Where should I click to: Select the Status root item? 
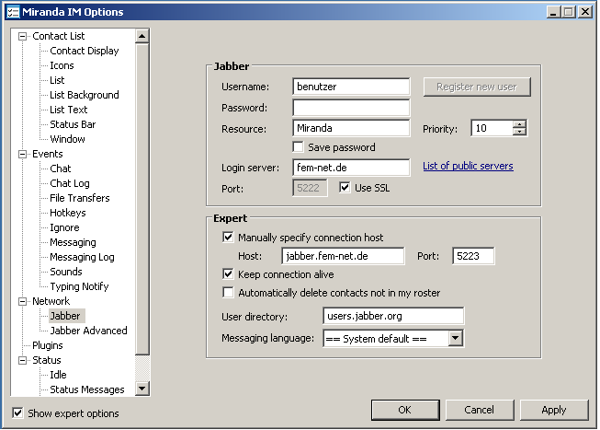click(46, 360)
